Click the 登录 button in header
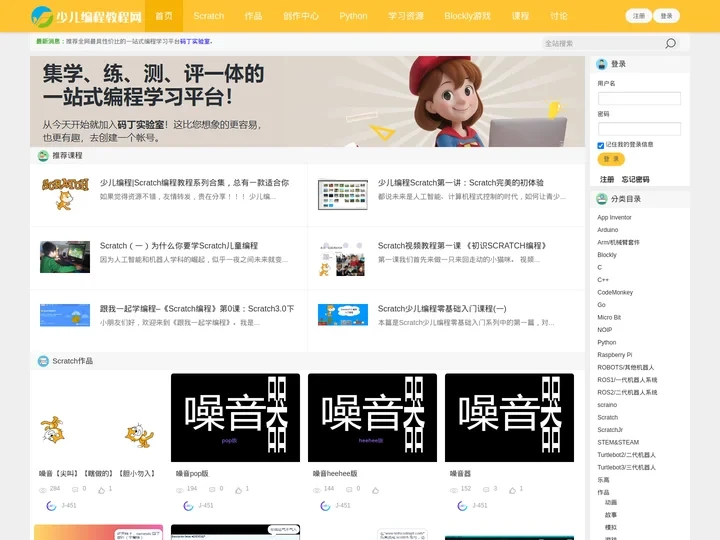The width and height of the screenshot is (720, 540). coord(666,16)
